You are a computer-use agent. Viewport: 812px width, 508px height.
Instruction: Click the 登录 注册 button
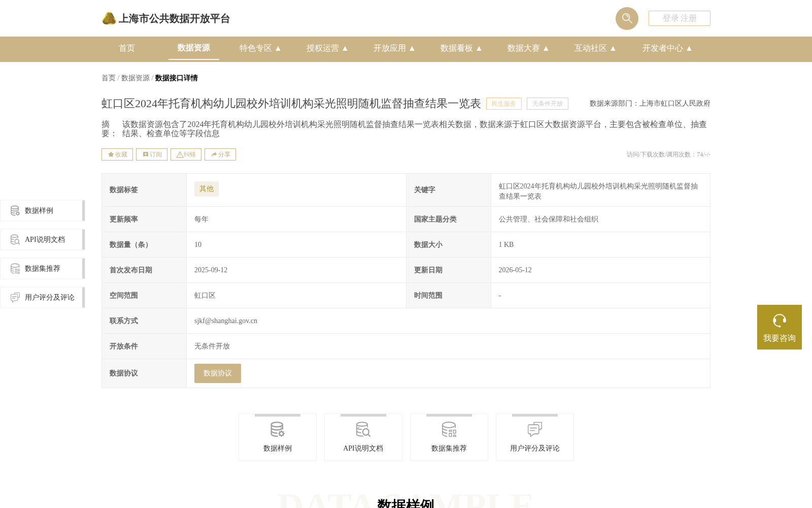click(x=680, y=18)
